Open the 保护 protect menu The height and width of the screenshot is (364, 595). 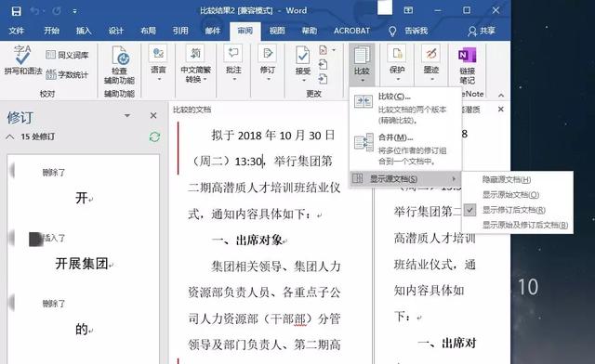tap(397, 63)
